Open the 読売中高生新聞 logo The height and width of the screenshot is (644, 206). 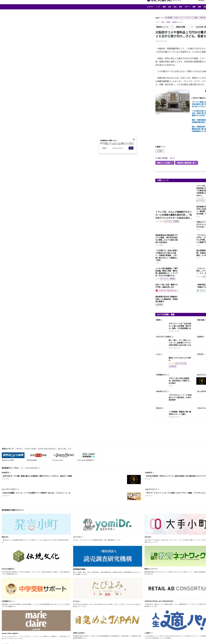point(38,455)
